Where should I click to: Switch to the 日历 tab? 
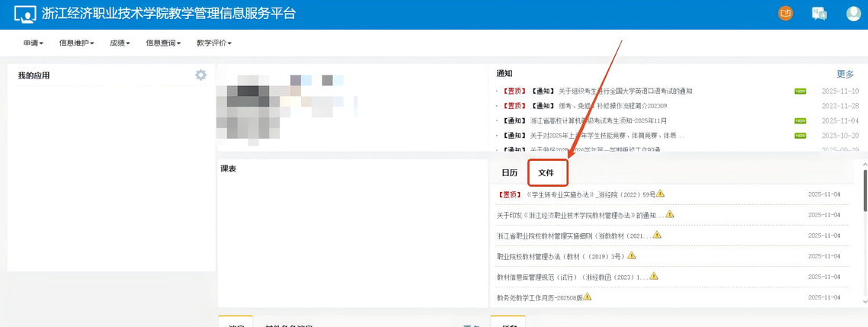tap(509, 173)
